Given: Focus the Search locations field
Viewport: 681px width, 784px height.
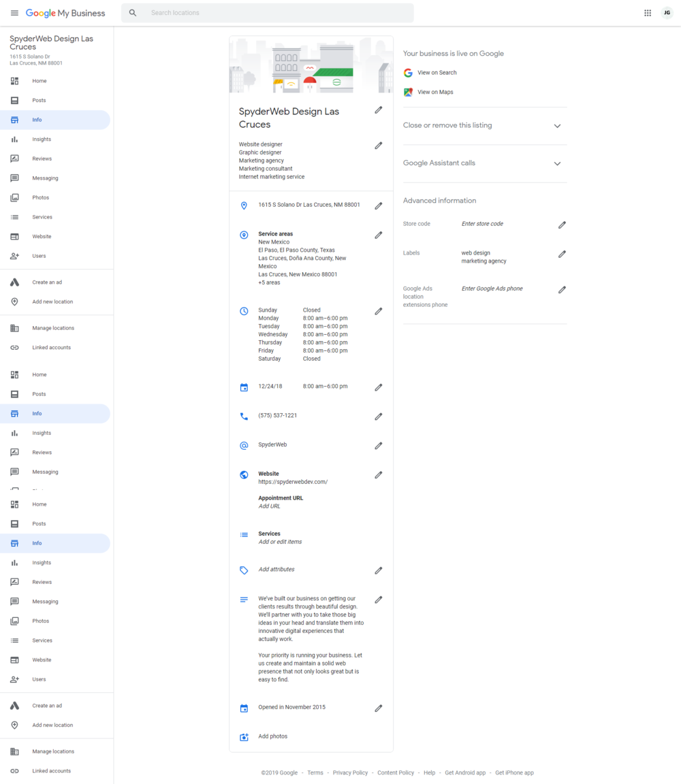Looking at the screenshot, I should 267,13.
